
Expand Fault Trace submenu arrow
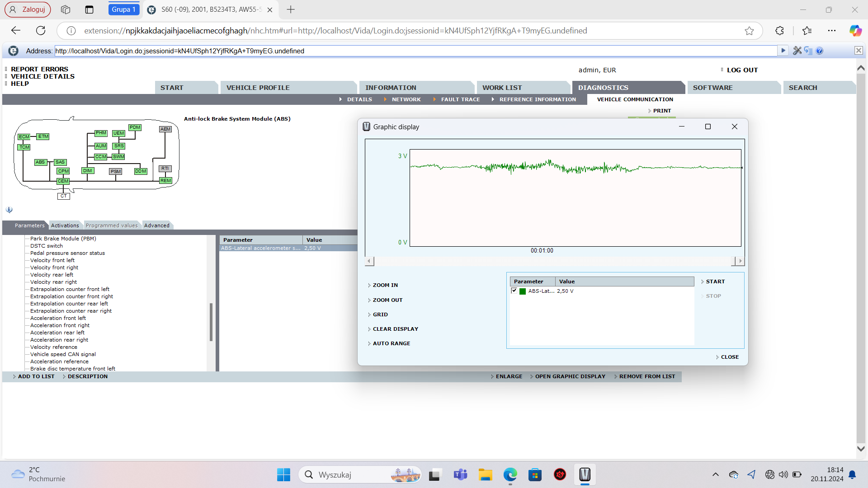[434, 99]
